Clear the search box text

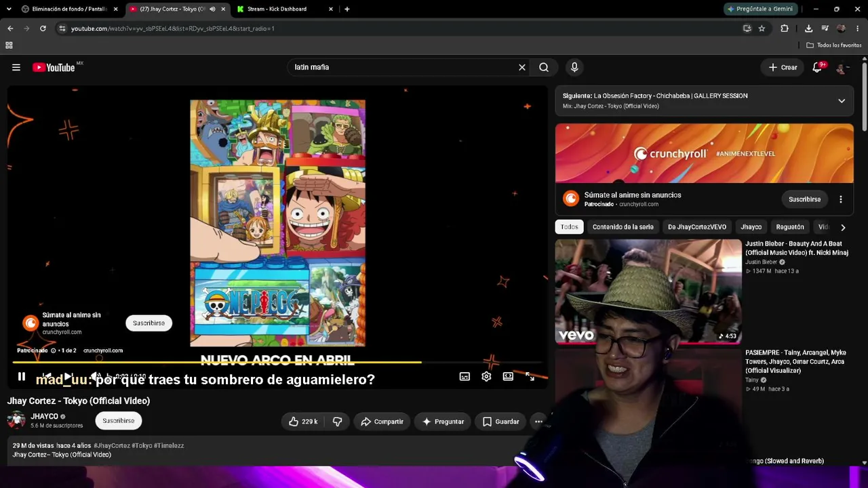[522, 67]
